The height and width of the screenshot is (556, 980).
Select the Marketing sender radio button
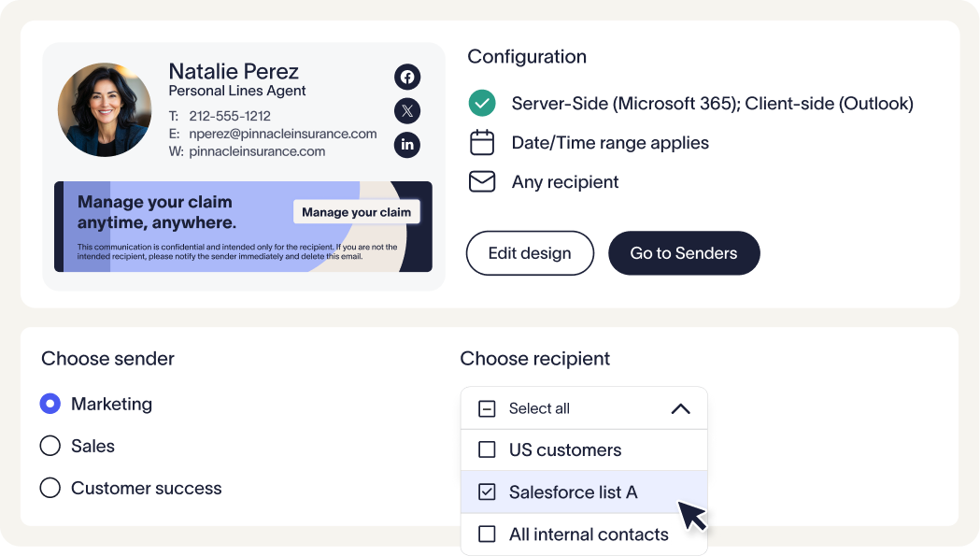50,404
